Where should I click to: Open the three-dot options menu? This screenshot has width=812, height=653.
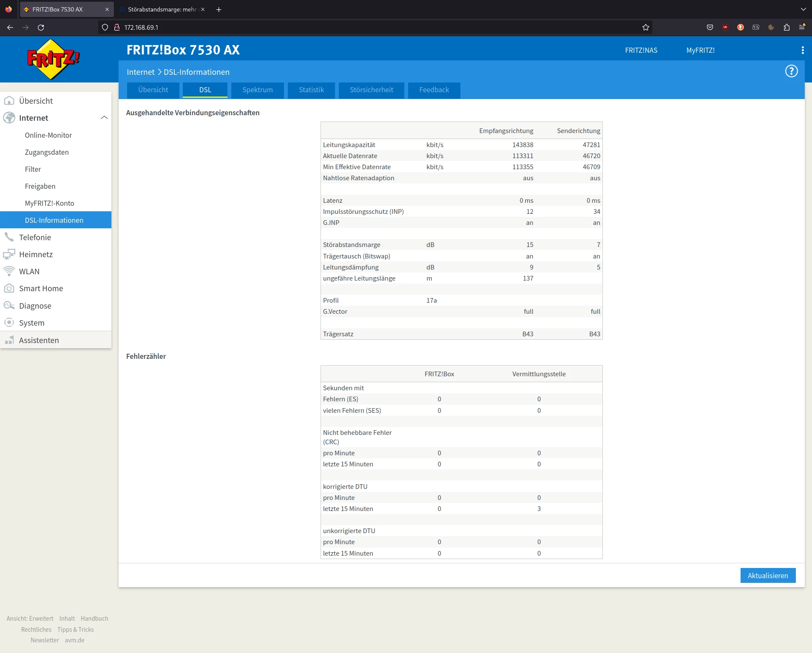coord(802,50)
